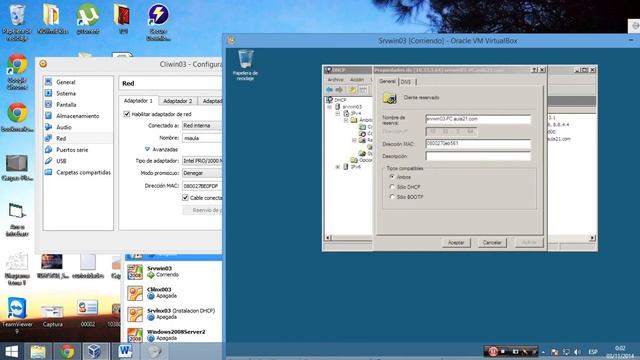The width and height of the screenshot is (640, 360).
Task: Open the TeamViewer desktop shortcut
Action: (x=17, y=316)
